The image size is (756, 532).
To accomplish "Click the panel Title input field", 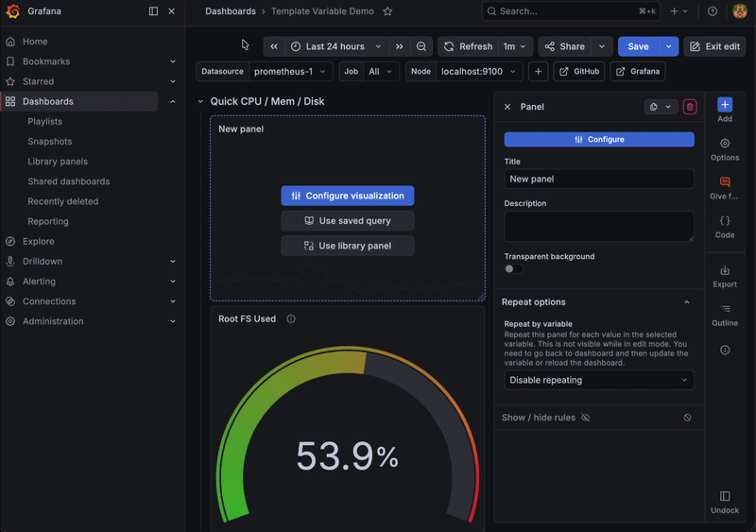I will tap(598, 179).
